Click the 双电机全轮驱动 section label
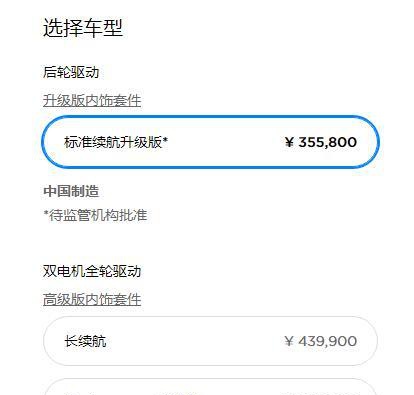 click(92, 271)
